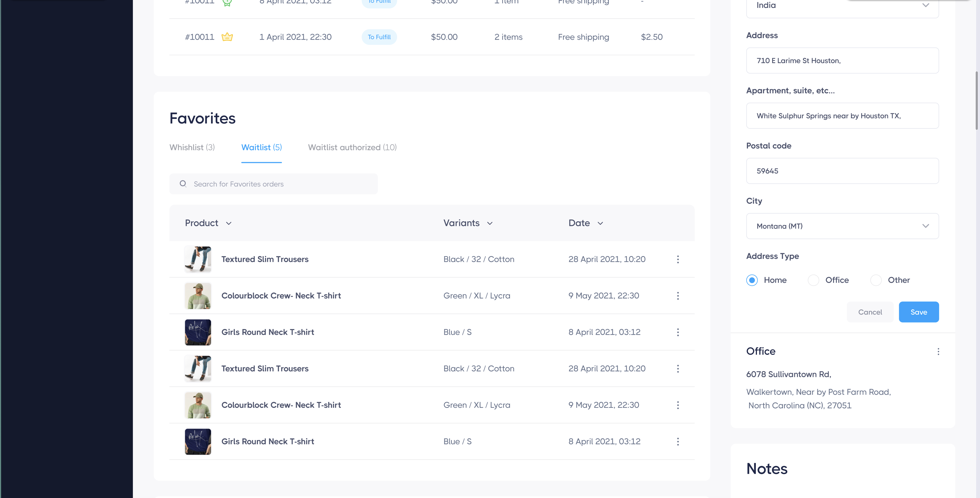Expand the Date column sort dropdown

tap(600, 223)
